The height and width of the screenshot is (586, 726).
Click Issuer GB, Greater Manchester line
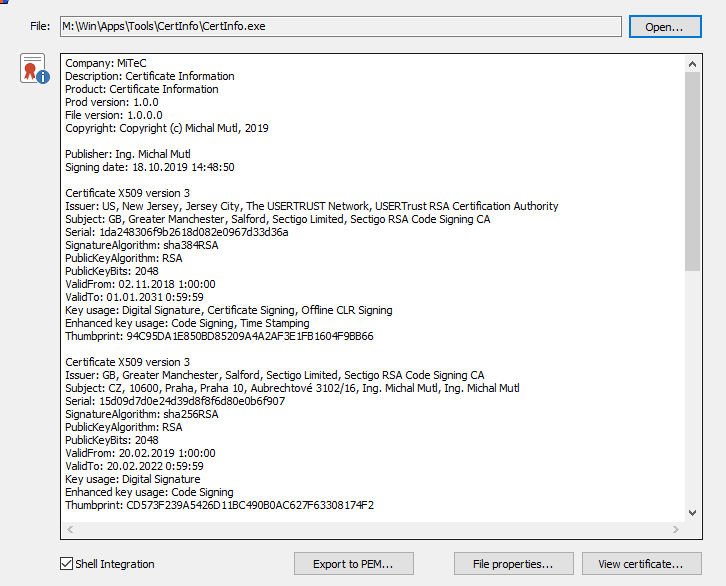coord(275,375)
